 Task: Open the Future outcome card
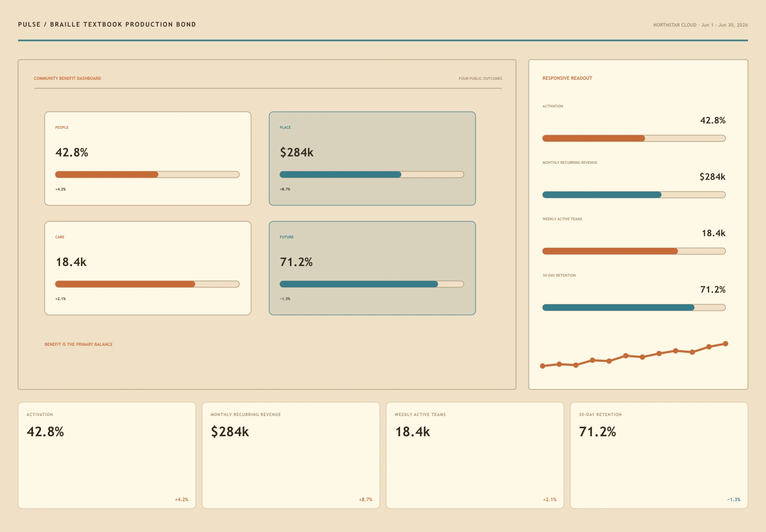372,268
